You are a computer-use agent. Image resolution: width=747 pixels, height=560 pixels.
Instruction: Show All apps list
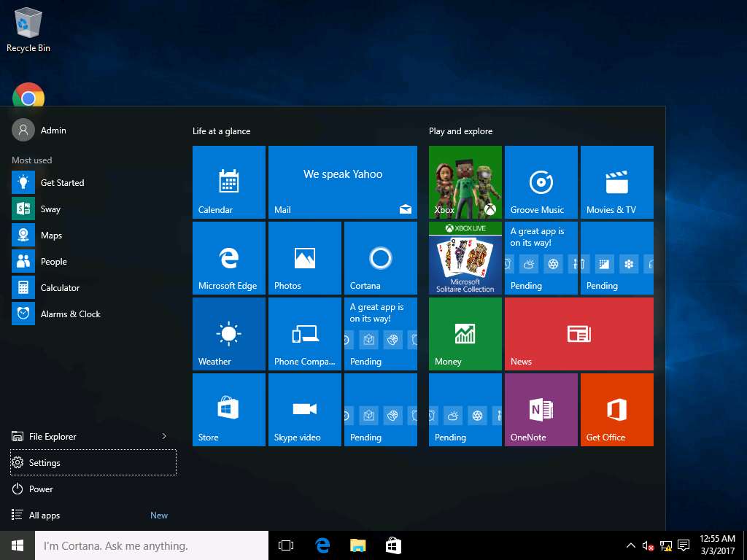93,516
